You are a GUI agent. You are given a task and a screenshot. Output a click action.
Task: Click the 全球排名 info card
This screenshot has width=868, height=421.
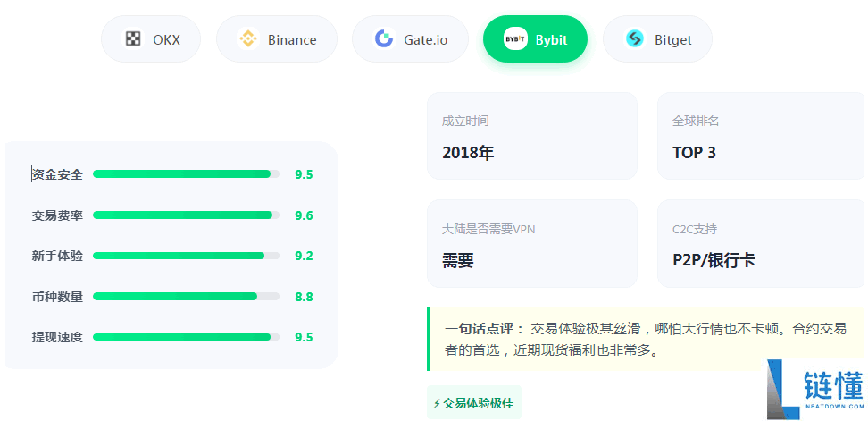coord(763,136)
